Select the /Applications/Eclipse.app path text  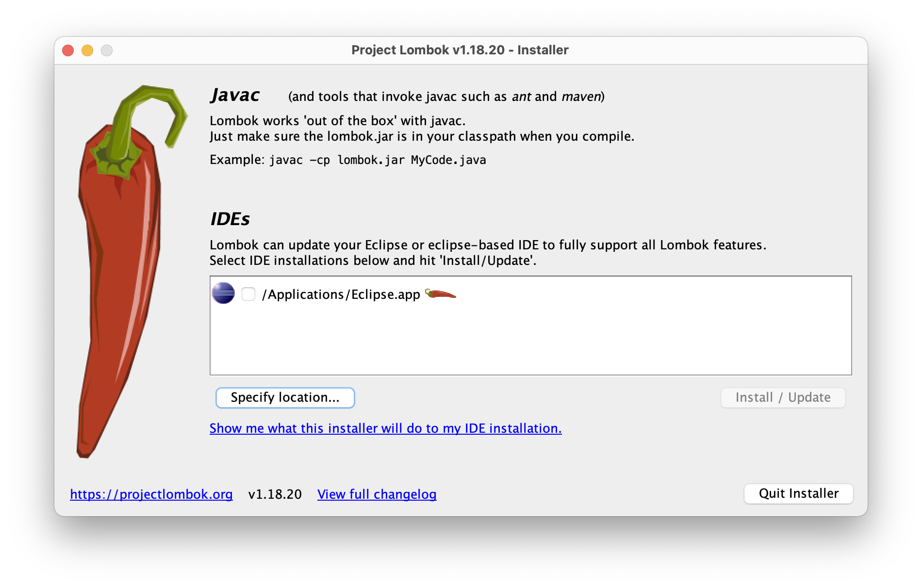coord(341,294)
